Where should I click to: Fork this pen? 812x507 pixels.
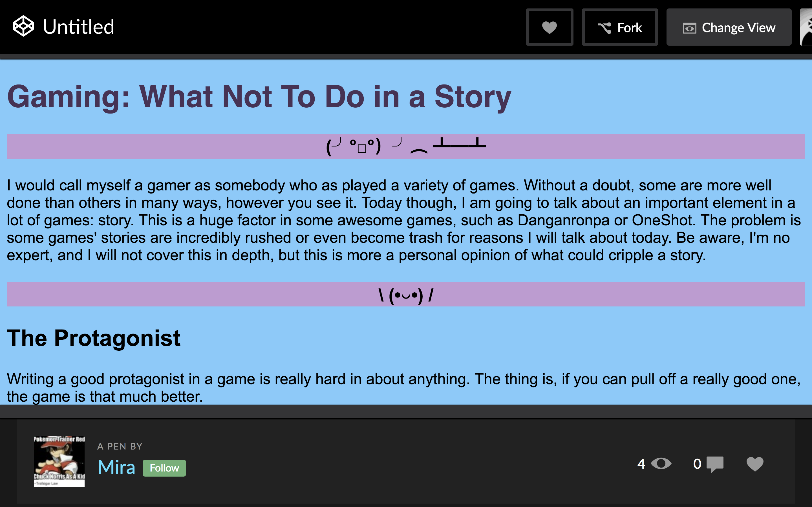[x=620, y=27]
